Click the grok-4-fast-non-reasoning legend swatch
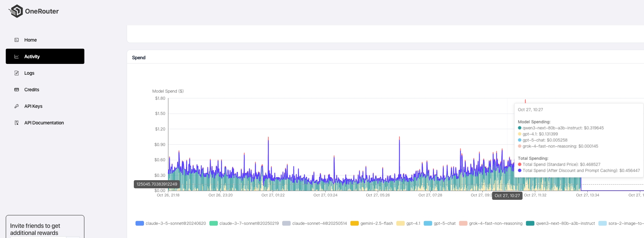This screenshot has height=238, width=644. pyautogui.click(x=463, y=223)
